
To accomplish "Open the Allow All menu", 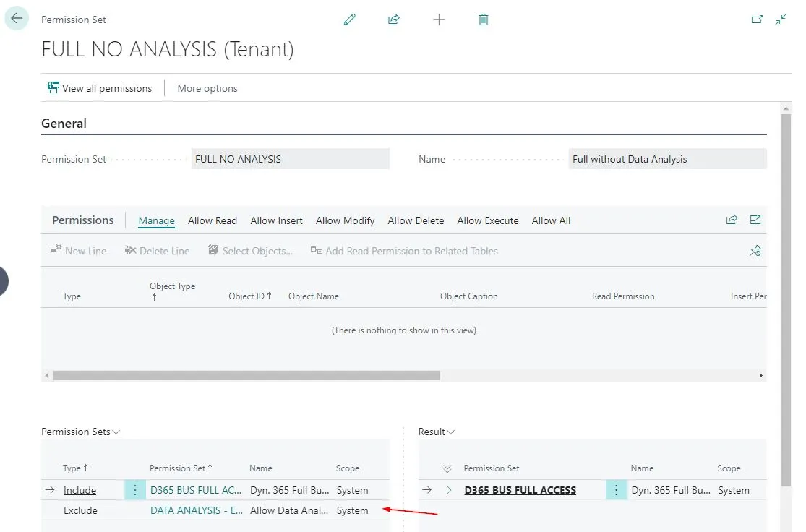I will (x=551, y=220).
